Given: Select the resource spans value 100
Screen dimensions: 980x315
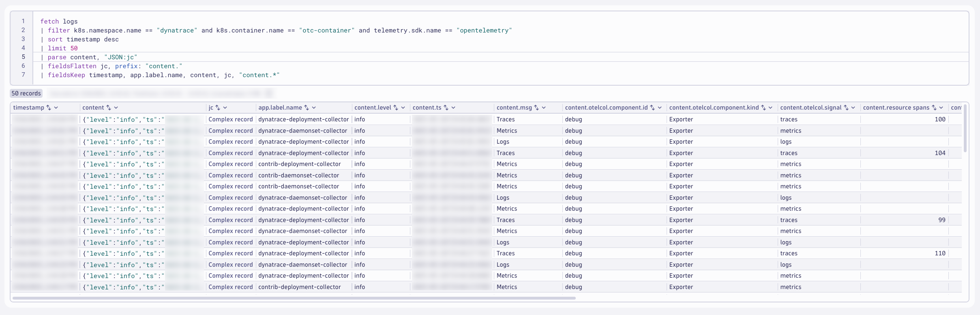Looking at the screenshot, I should pos(940,119).
